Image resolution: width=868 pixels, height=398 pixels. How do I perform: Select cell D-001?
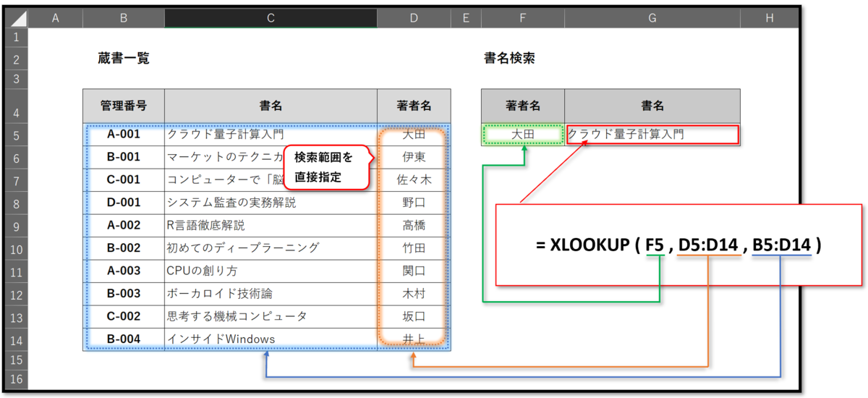point(123,203)
